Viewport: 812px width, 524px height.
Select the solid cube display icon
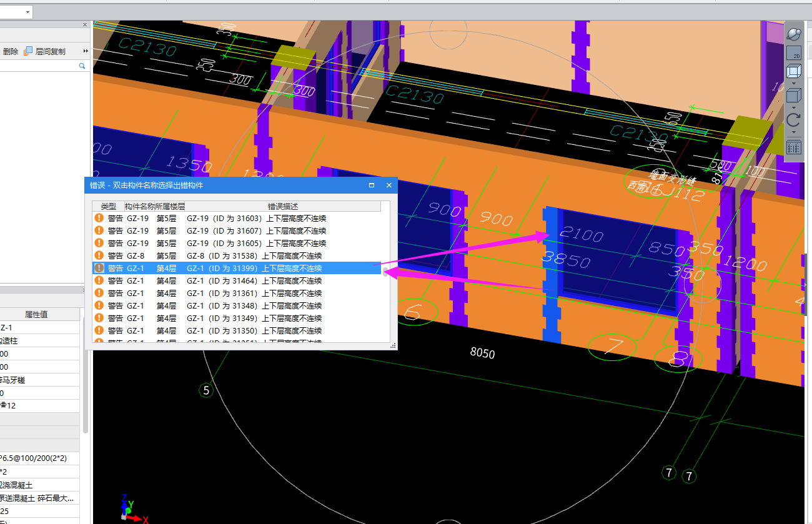coord(793,96)
